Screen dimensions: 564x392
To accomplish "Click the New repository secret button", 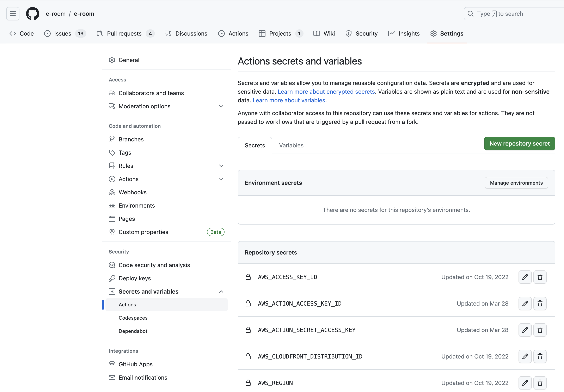I will pyautogui.click(x=519, y=143).
